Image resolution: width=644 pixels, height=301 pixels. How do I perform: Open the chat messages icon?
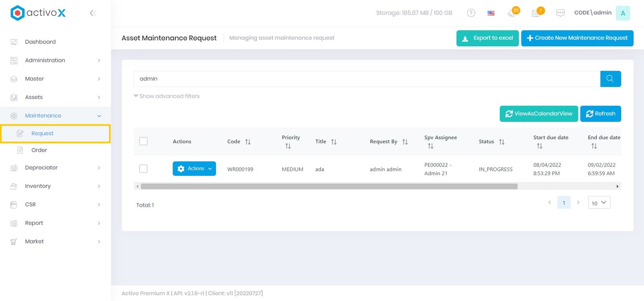pyautogui.click(x=560, y=13)
